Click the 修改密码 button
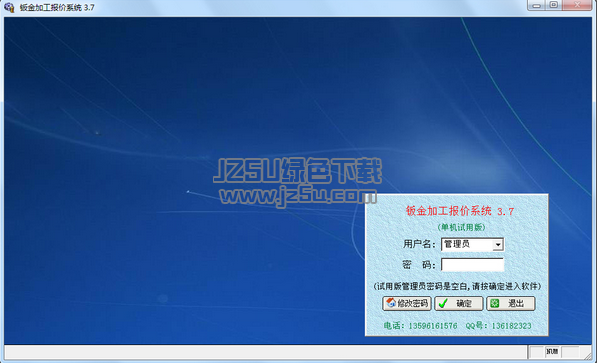 click(407, 304)
